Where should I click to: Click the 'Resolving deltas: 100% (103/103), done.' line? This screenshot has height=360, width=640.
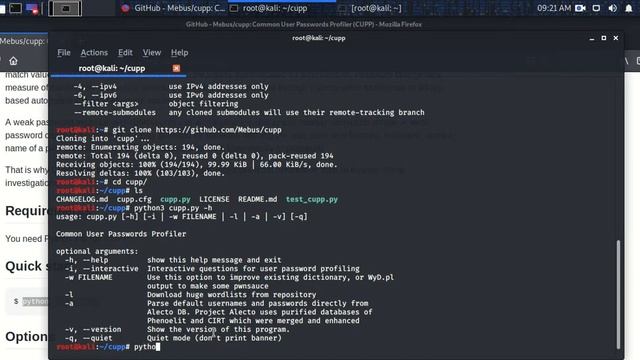(x=140, y=173)
